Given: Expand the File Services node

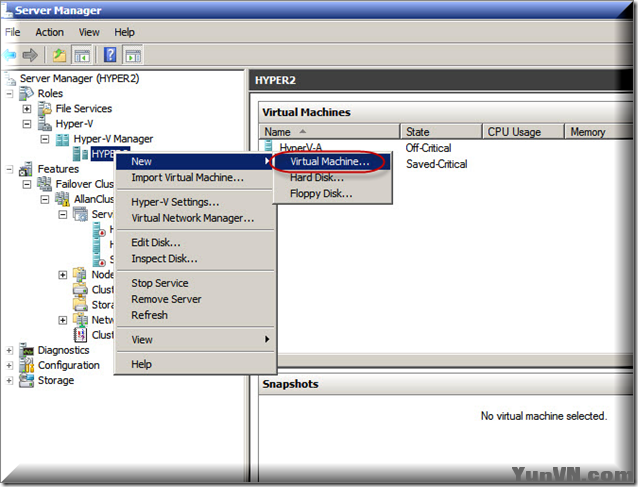Looking at the screenshot, I should [27, 109].
